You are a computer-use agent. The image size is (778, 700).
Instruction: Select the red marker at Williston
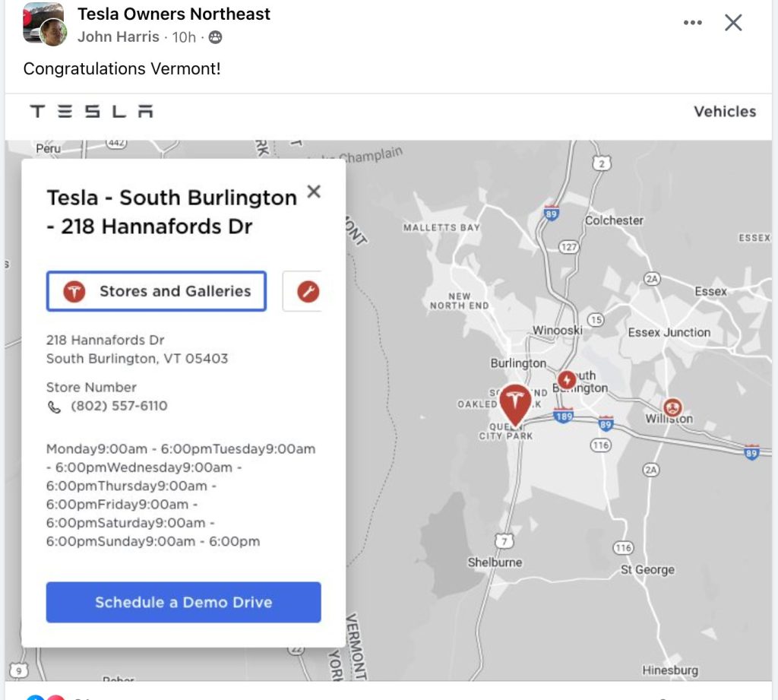point(672,407)
